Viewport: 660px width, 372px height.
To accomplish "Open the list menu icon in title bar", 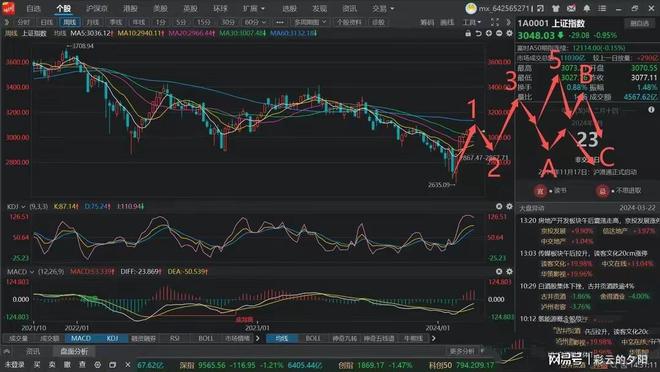I will 602,8.
